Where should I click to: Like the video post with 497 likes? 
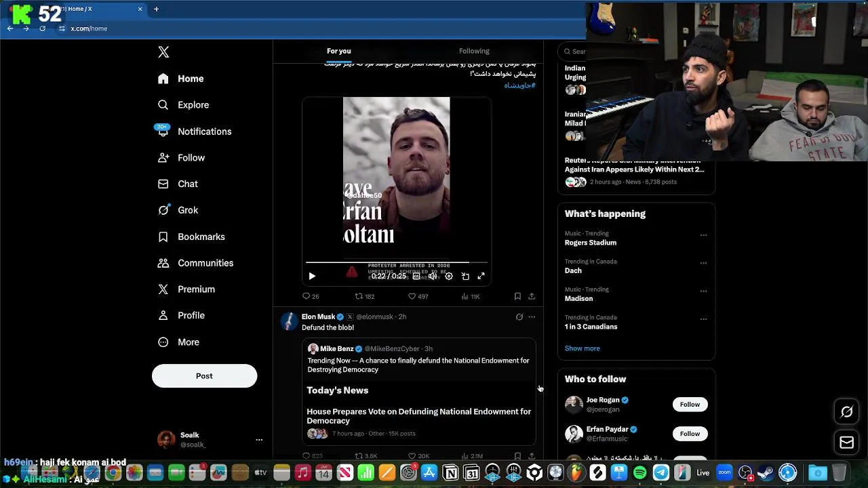coord(418,296)
